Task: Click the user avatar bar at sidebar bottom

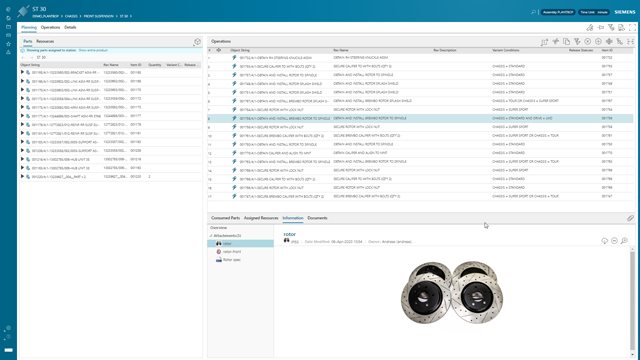Action: [x=9, y=350]
